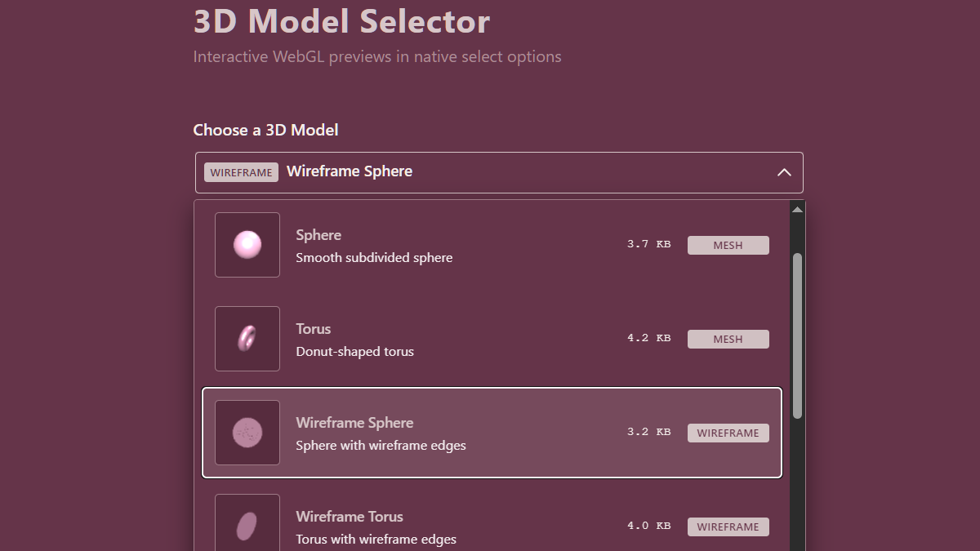980x551 pixels.
Task: Collapse the Wireframe Sphere select dropdown
Action: click(499, 172)
